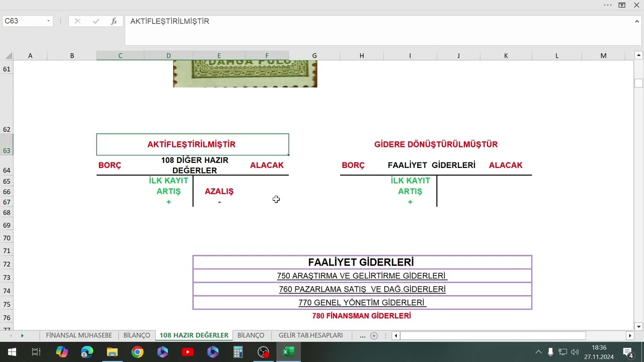This screenshot has width=644, height=362.
Task: Select column M header
Action: (603, 56)
